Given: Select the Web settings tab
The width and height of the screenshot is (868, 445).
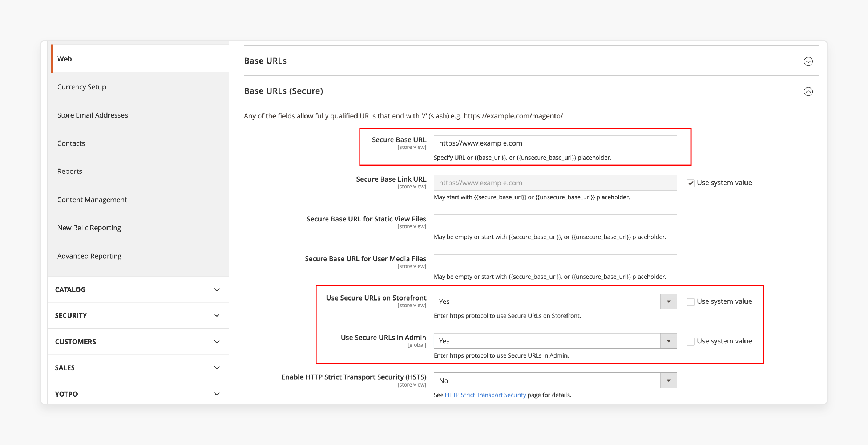Looking at the screenshot, I should (140, 59).
